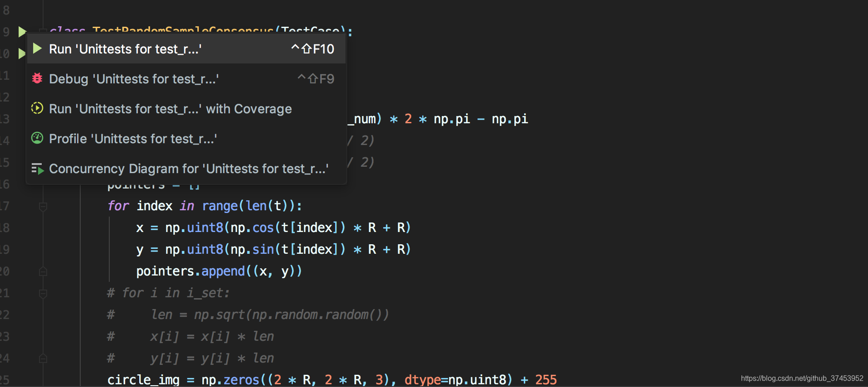
Task: Click the ^⇧F9 shortcut label
Action: point(316,78)
